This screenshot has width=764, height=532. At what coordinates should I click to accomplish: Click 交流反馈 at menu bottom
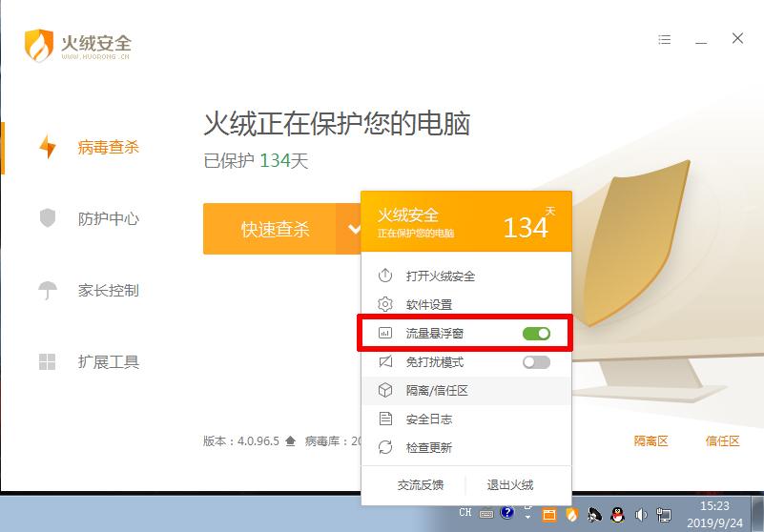pyautogui.click(x=421, y=484)
